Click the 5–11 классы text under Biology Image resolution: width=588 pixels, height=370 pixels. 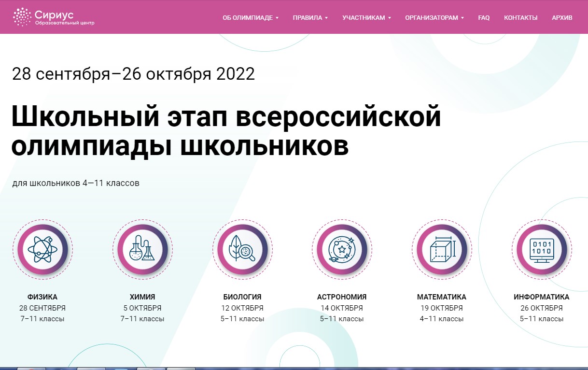point(242,319)
